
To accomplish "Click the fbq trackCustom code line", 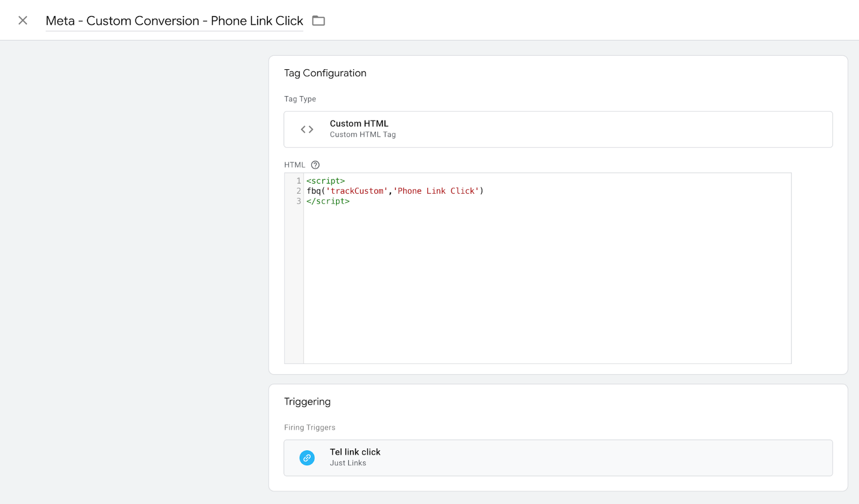I will pos(395,191).
